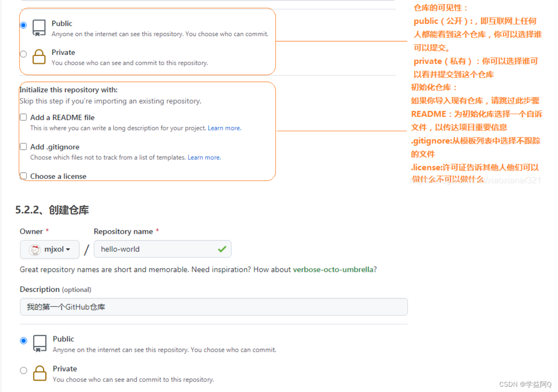Click lower 'You choose who can see' text
This screenshot has width=558, height=392.
pos(133,379)
